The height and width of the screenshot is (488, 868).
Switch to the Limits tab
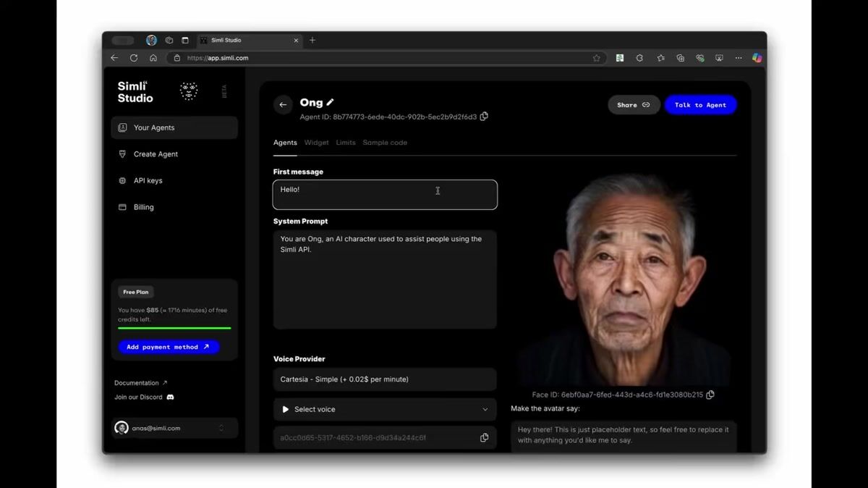coord(346,143)
